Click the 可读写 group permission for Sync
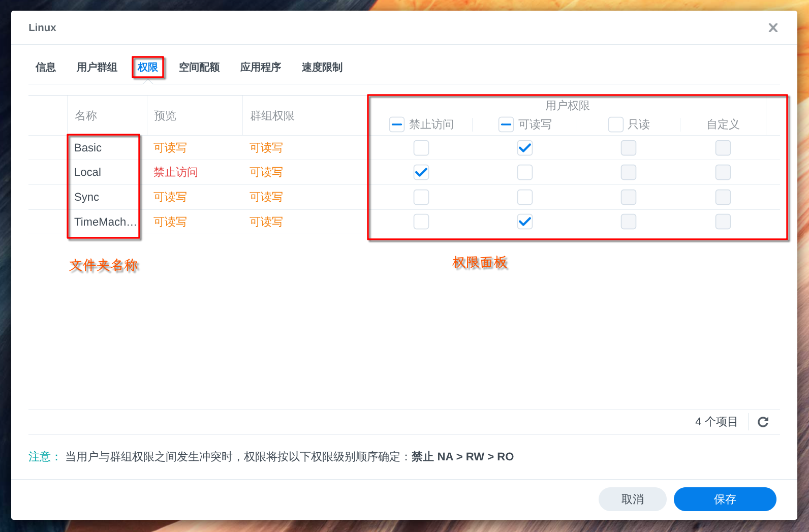This screenshot has width=809, height=532. (x=266, y=197)
